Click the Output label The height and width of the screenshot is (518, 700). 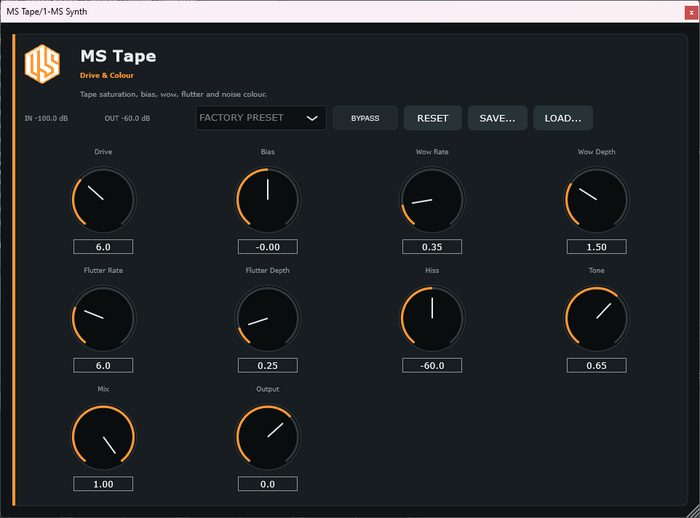[x=268, y=389]
